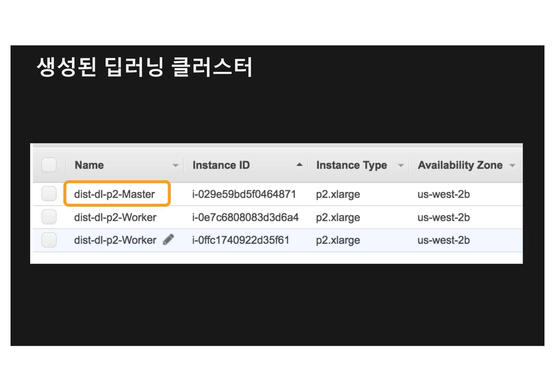This screenshot has width=555, height=392.
Task: Click us-west-2b in the Master row
Action: (x=444, y=194)
